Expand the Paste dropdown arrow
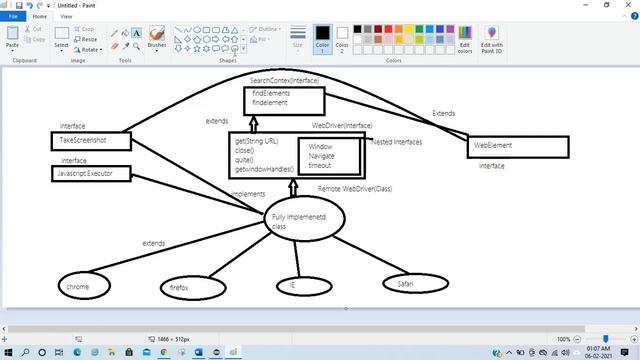 pyautogui.click(x=12, y=51)
